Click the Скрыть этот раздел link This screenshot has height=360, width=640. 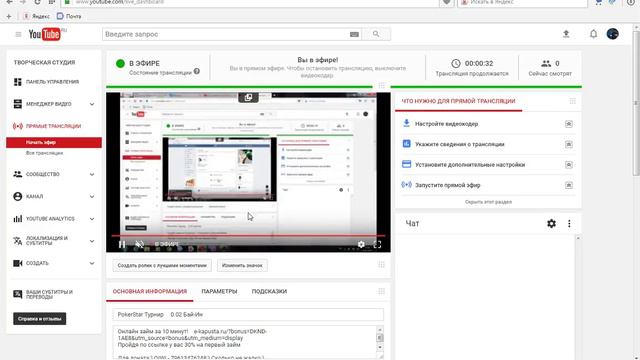coord(488,202)
